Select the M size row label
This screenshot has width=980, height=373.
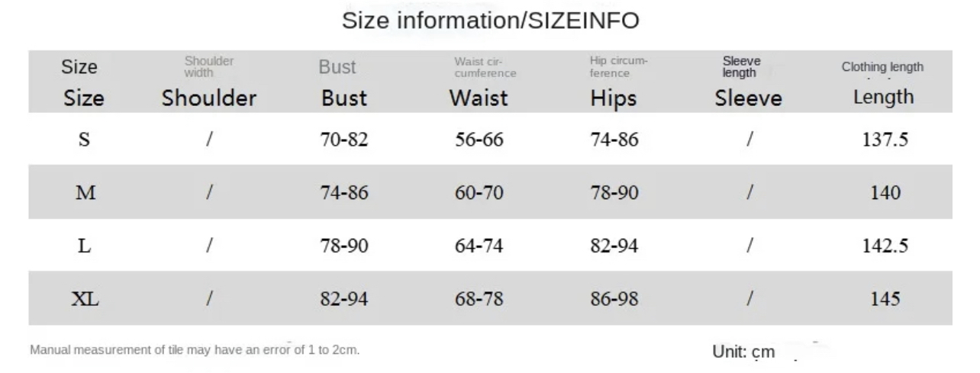click(x=85, y=193)
